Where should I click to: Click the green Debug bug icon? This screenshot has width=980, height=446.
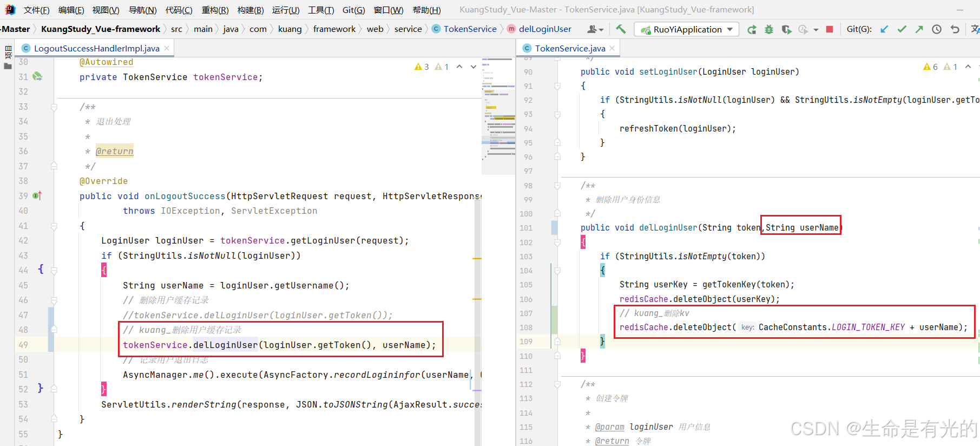pyautogui.click(x=769, y=29)
